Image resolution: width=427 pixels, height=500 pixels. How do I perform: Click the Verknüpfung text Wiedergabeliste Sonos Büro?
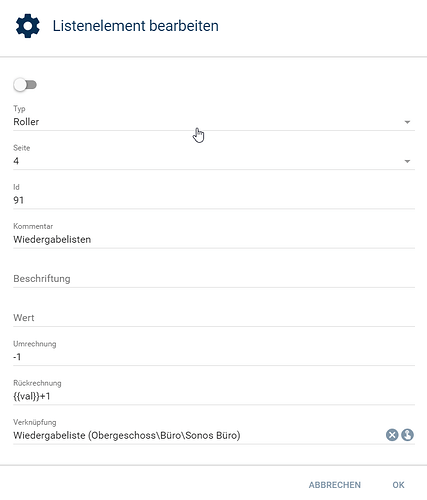127,435
